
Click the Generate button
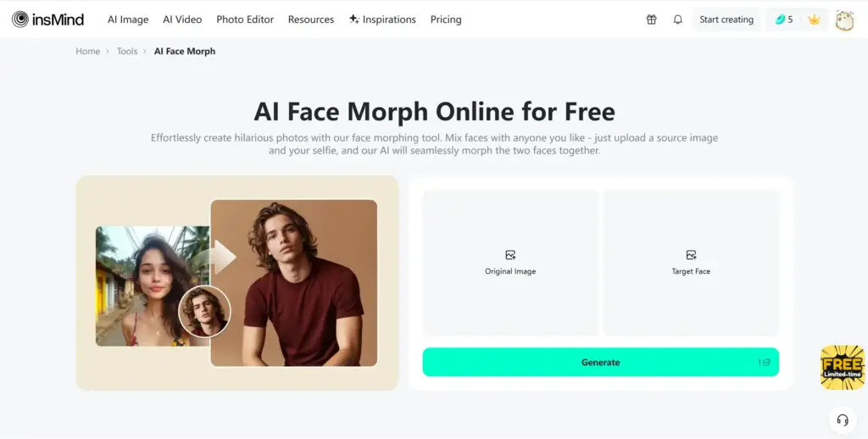(601, 362)
